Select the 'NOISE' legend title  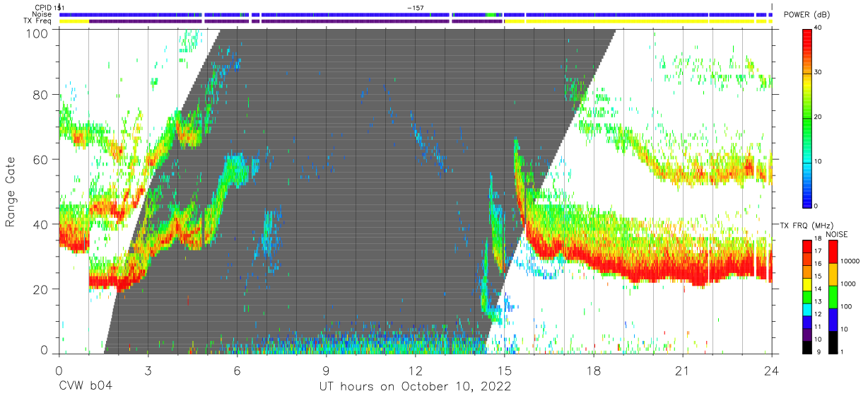coord(838,234)
